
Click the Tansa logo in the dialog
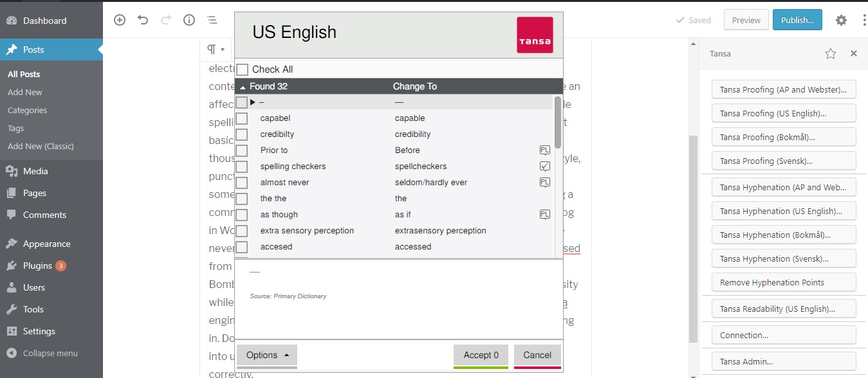(535, 35)
